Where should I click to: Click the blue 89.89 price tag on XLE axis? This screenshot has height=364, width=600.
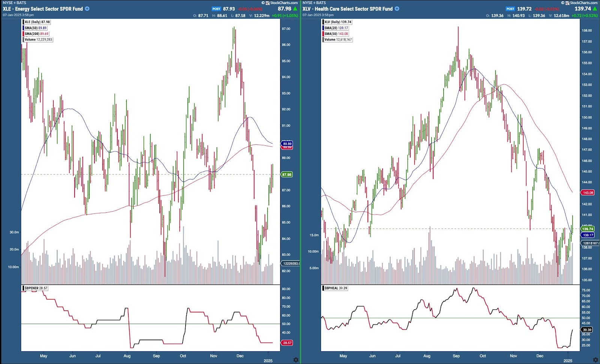[x=287, y=143]
